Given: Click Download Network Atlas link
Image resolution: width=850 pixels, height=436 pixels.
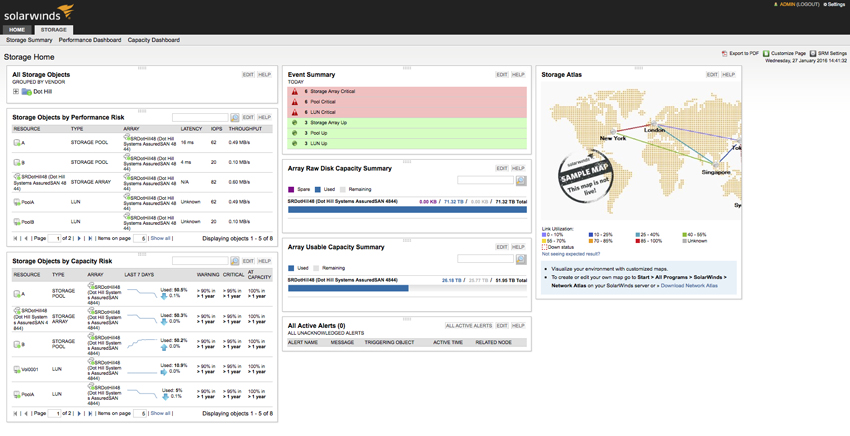Looking at the screenshot, I should click(x=689, y=286).
